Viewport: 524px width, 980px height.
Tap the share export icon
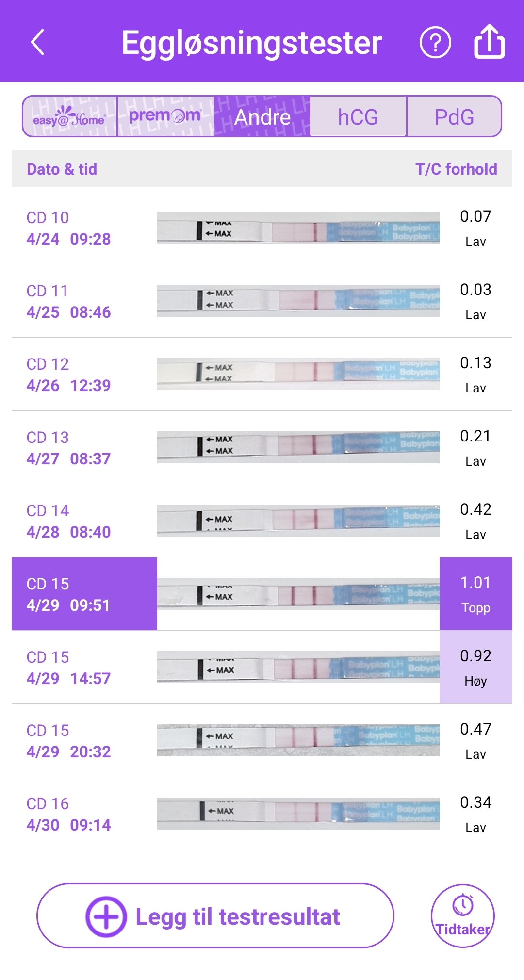click(x=489, y=42)
